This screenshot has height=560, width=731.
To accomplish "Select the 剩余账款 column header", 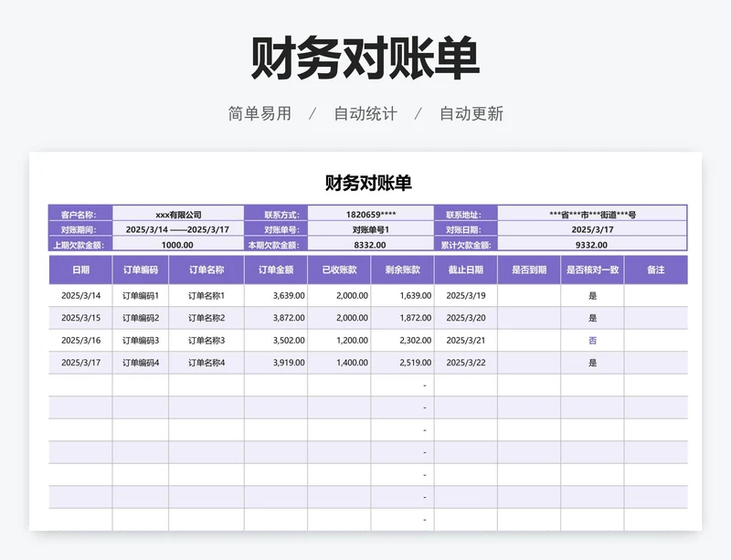I will pyautogui.click(x=402, y=269).
